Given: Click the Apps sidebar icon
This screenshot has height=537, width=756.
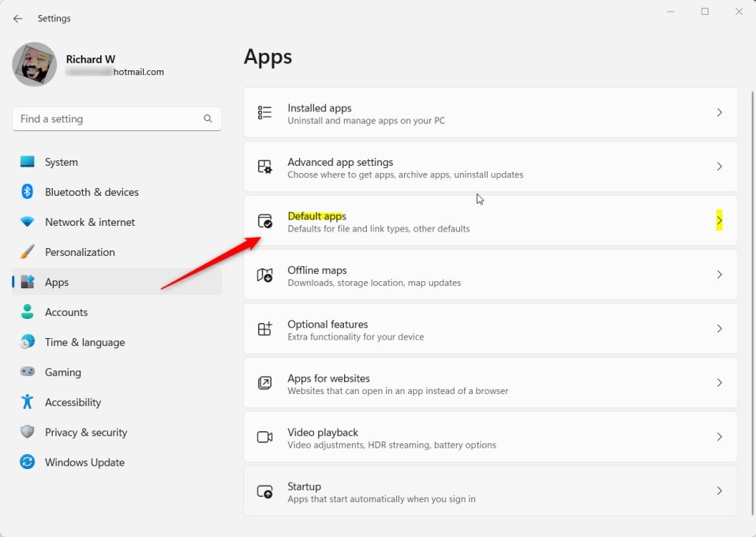Looking at the screenshot, I should tap(28, 282).
